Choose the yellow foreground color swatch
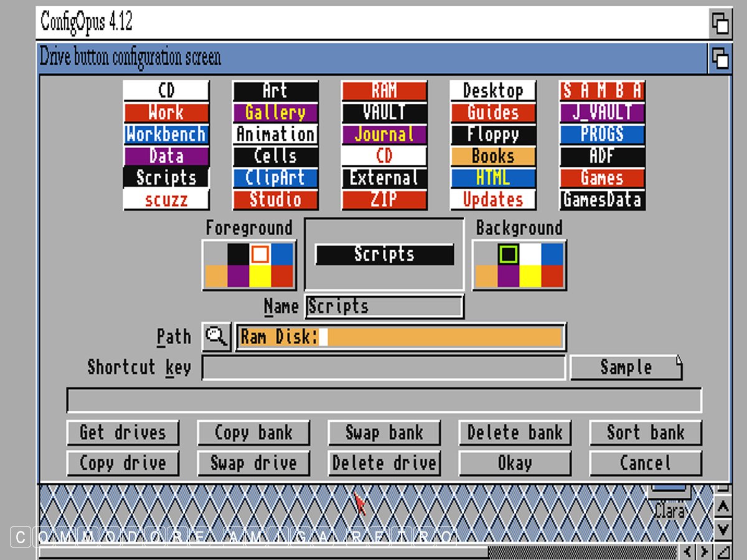 click(x=260, y=276)
